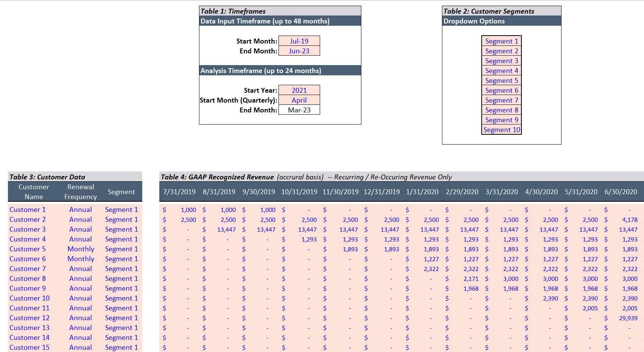This screenshot has width=644, height=352.
Task: Click the Customer 5 name cell
Action: point(27,249)
